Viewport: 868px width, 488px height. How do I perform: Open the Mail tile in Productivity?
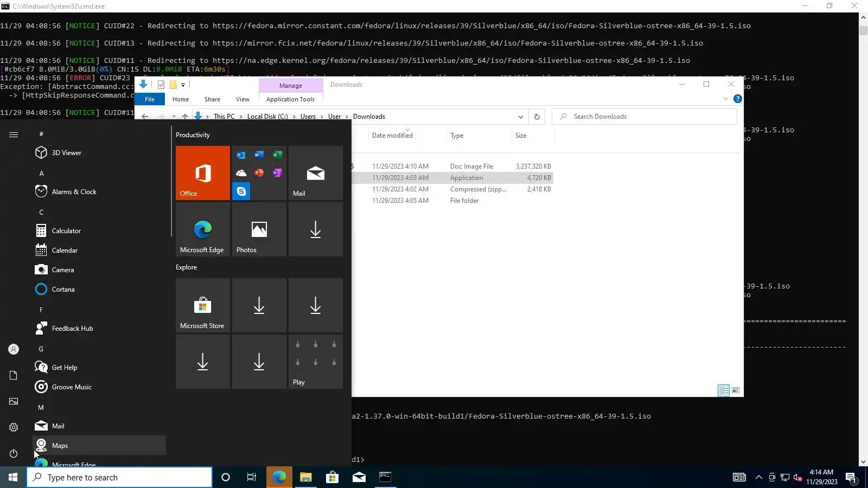(x=316, y=173)
